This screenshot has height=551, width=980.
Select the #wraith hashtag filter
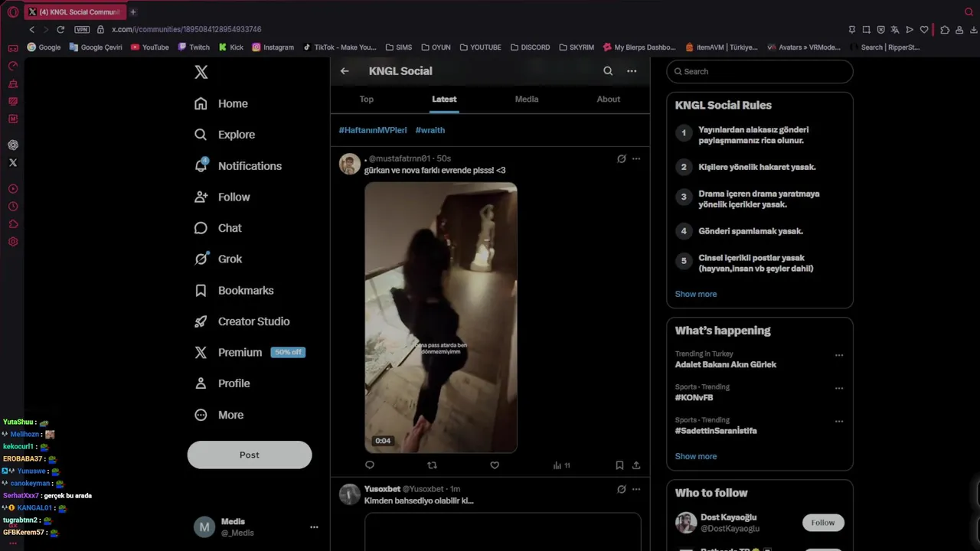pyautogui.click(x=430, y=130)
